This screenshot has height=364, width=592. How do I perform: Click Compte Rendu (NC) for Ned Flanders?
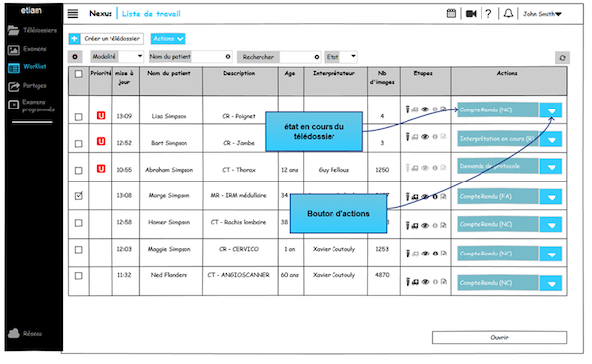[x=497, y=282]
